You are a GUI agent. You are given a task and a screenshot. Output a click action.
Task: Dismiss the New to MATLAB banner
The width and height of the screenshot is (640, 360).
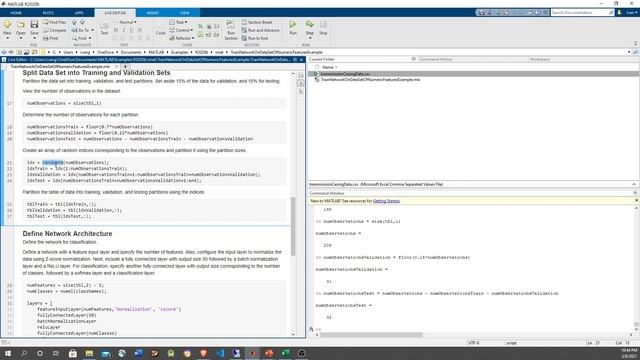[x=636, y=200]
